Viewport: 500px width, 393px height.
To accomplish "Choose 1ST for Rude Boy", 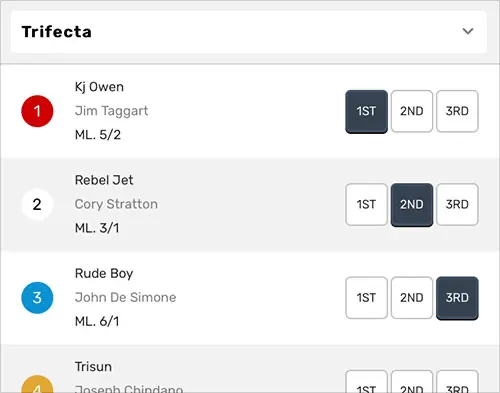I will 366,298.
